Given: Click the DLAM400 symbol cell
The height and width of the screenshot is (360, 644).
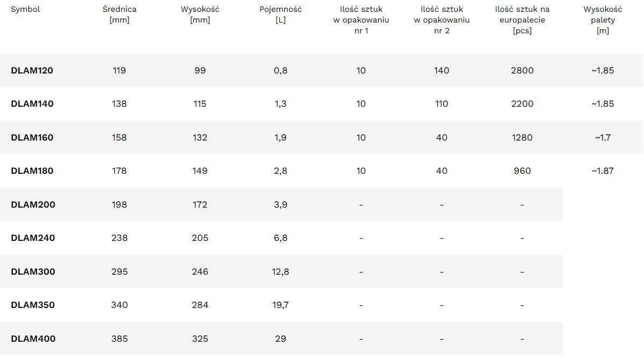Looking at the screenshot, I should click(33, 339).
